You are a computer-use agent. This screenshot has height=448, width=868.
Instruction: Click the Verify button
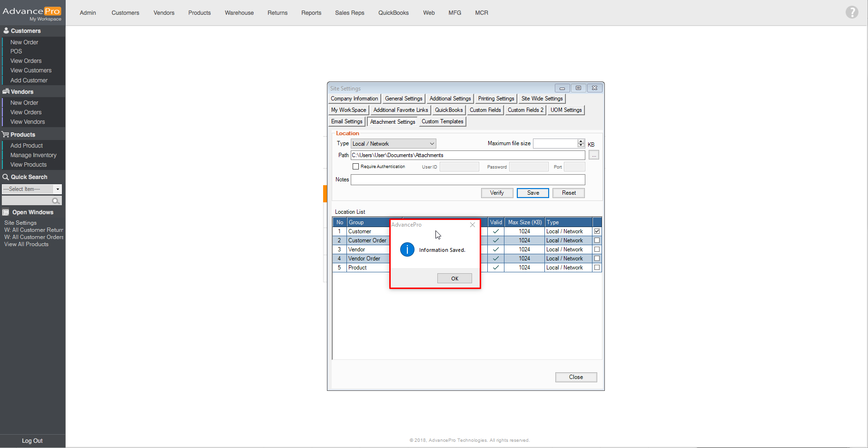[496, 193]
